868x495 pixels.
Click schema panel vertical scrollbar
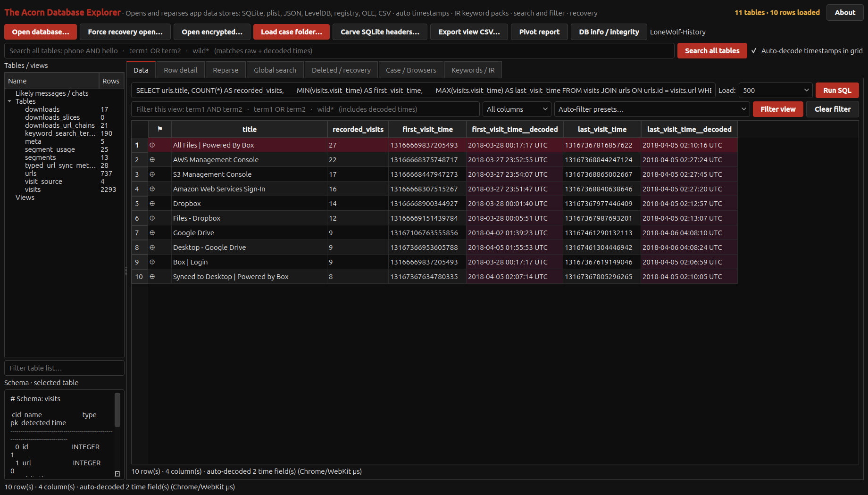coord(117,409)
